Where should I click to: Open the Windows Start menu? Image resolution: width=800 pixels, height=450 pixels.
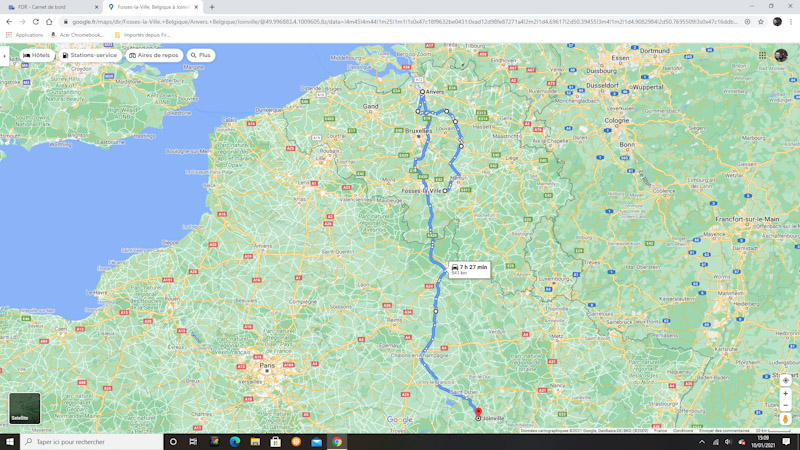[x=9, y=442]
